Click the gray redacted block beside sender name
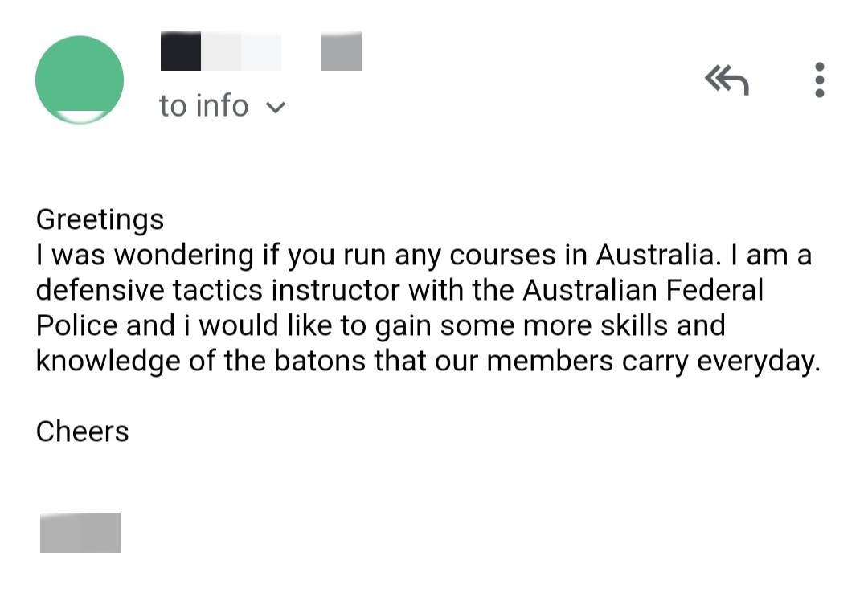The image size is (868, 593). pyautogui.click(x=342, y=51)
